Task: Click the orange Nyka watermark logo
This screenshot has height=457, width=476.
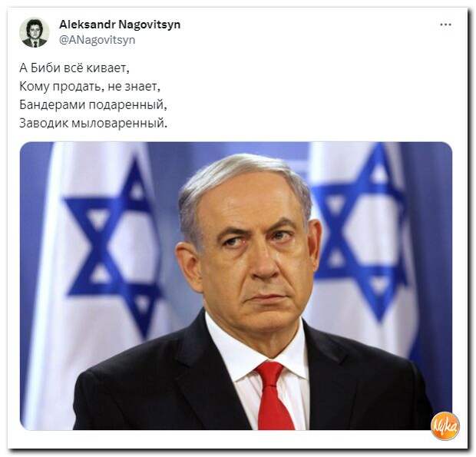Action: pos(445,426)
